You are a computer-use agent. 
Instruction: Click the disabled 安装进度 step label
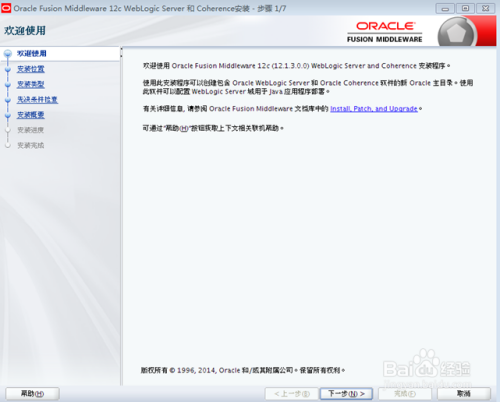tap(31, 130)
